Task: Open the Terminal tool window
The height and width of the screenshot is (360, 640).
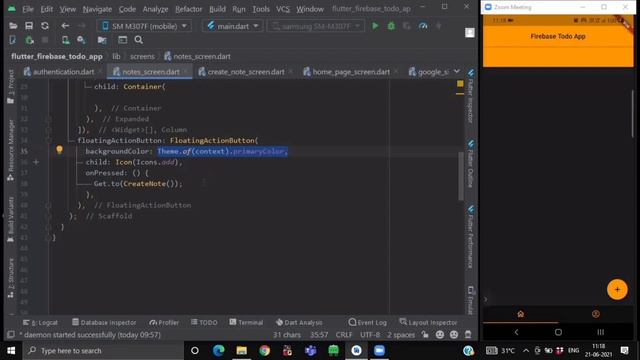Action: pos(246,322)
